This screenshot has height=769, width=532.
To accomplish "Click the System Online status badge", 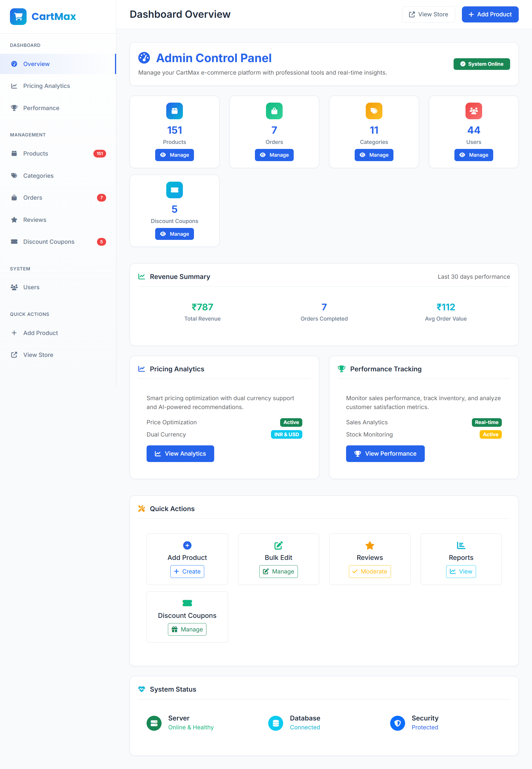I will coord(481,64).
